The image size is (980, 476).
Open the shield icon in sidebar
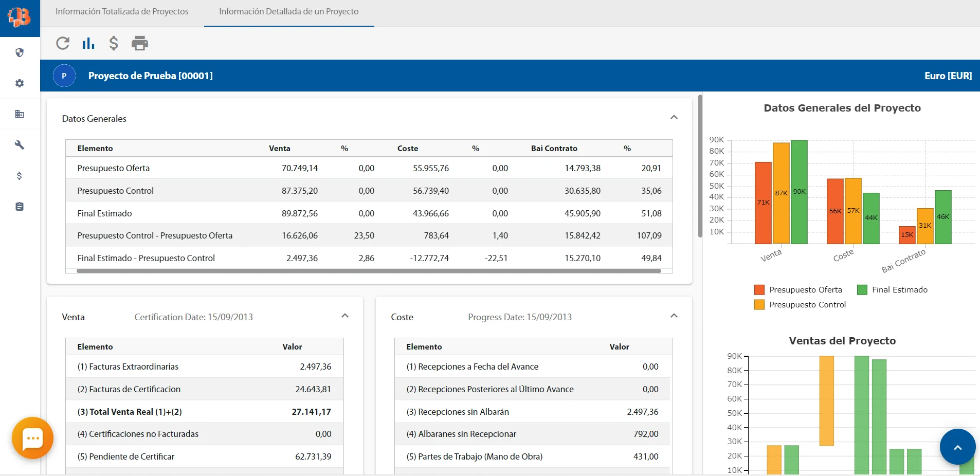[x=20, y=52]
